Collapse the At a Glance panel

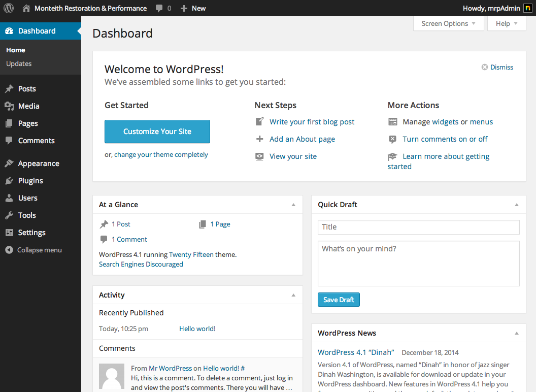coord(293,204)
